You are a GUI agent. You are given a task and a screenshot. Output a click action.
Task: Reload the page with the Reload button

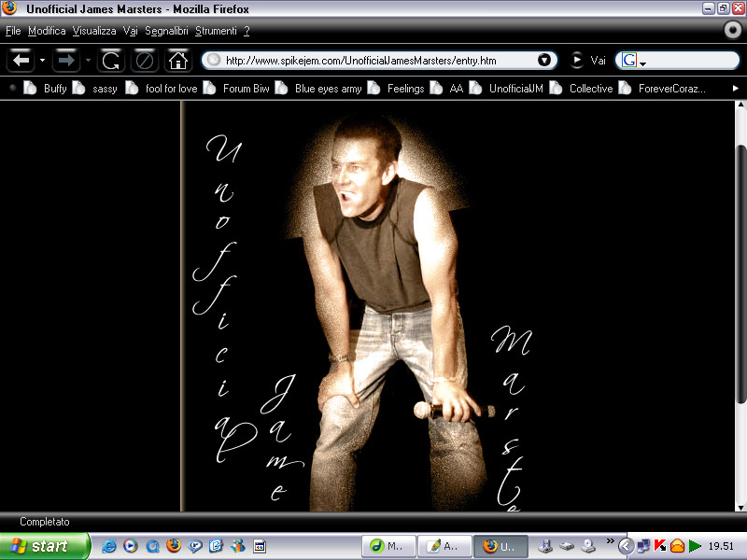pos(111,61)
